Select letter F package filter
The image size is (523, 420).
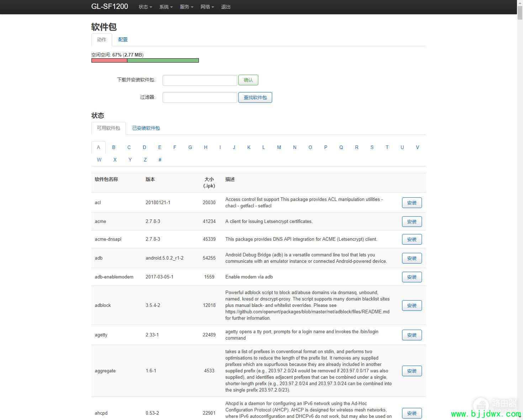tap(175, 147)
